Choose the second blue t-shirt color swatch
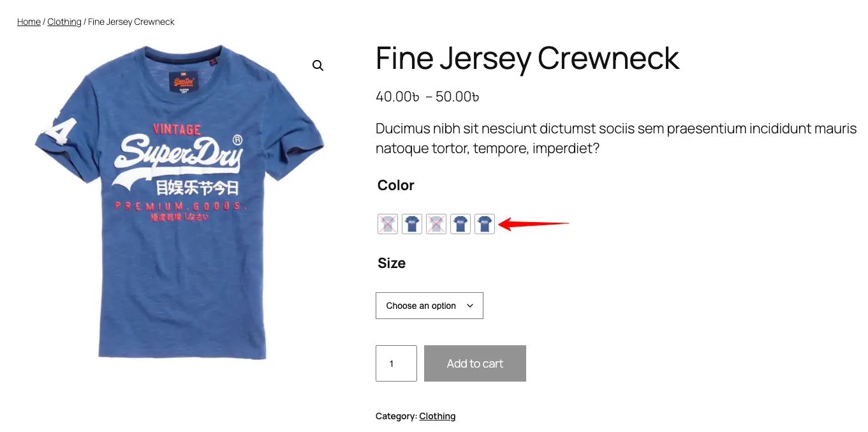The width and height of the screenshot is (868, 432). [x=412, y=224]
